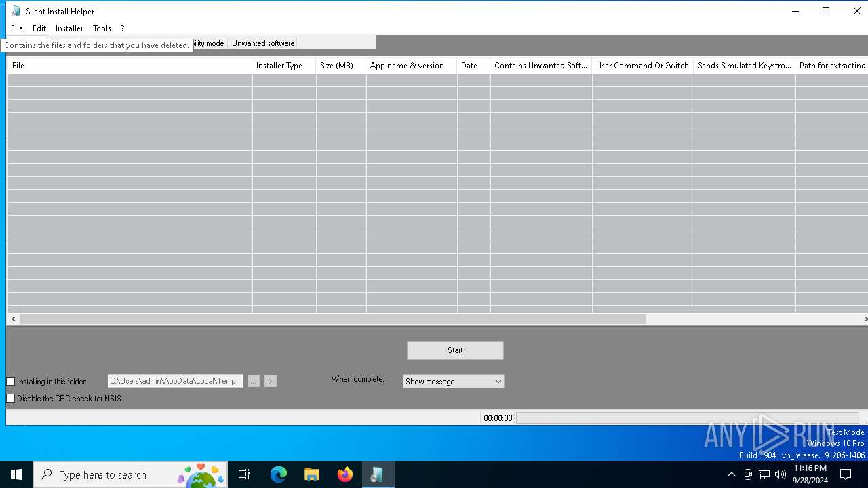
Task: Click the Silent Install Helper title icon
Action: tap(16, 11)
